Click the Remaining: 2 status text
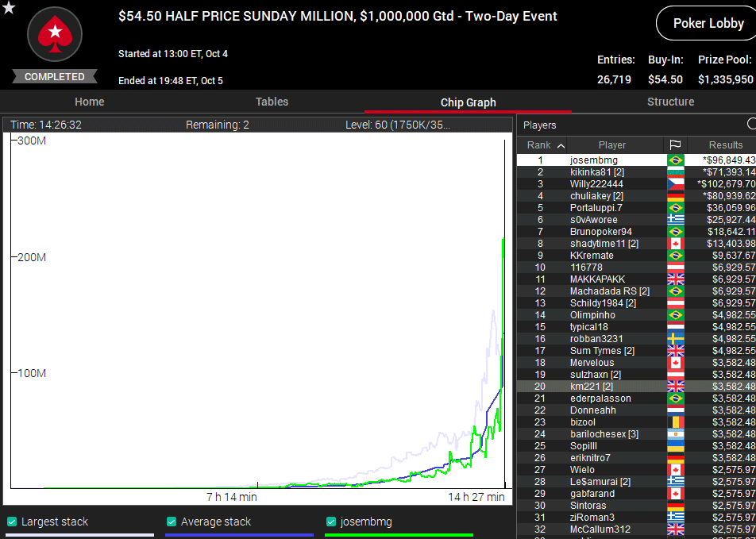The image size is (756, 539). point(218,125)
